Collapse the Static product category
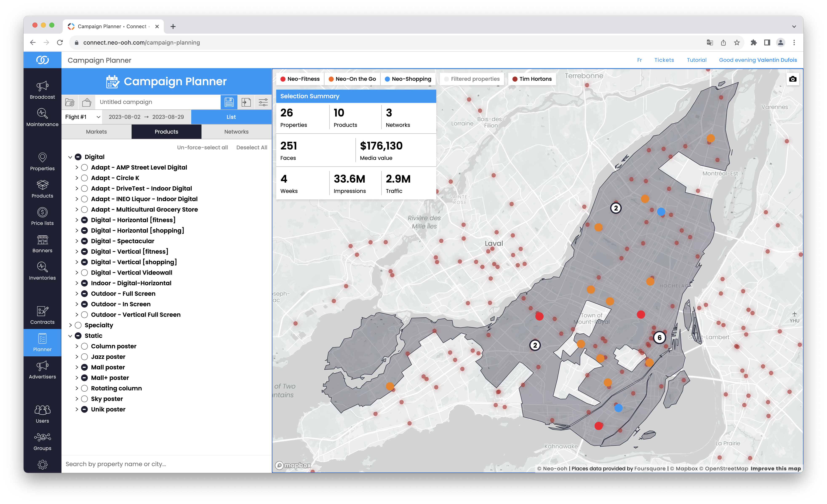This screenshot has height=504, width=827. tap(70, 335)
